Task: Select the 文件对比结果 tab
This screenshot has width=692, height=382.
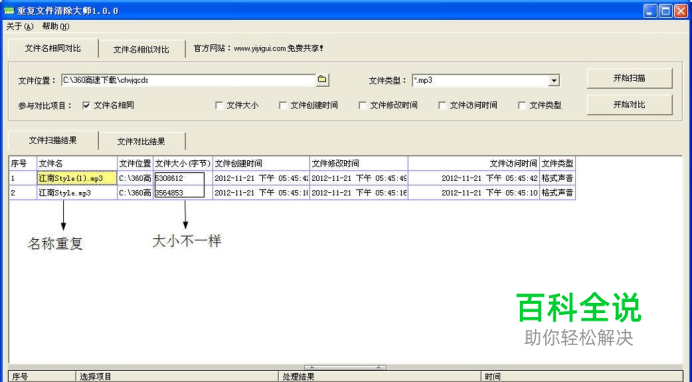Action: 141,142
